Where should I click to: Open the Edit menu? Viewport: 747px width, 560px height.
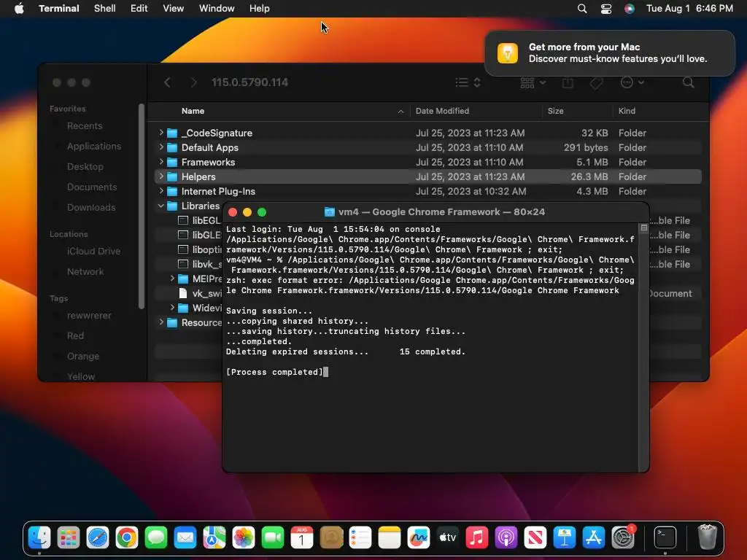[x=139, y=9]
